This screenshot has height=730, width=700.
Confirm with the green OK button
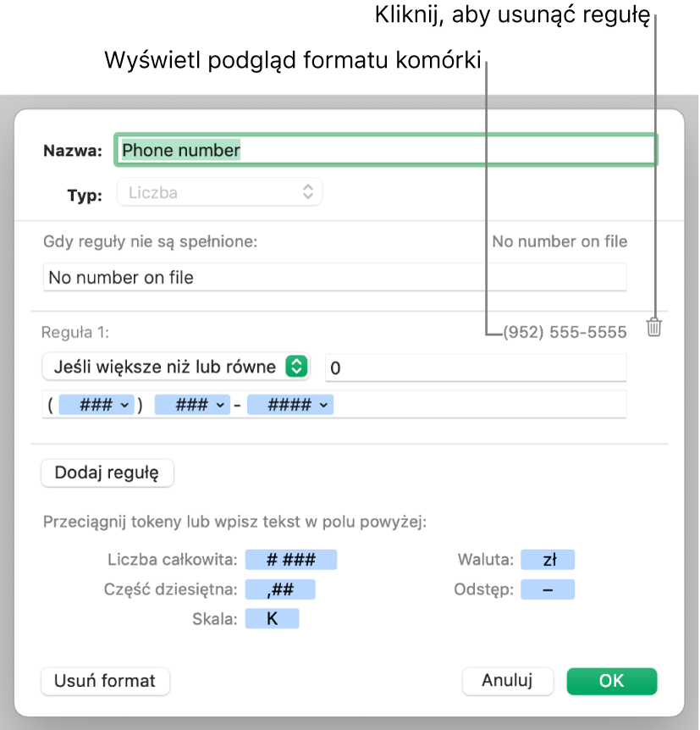click(x=611, y=681)
